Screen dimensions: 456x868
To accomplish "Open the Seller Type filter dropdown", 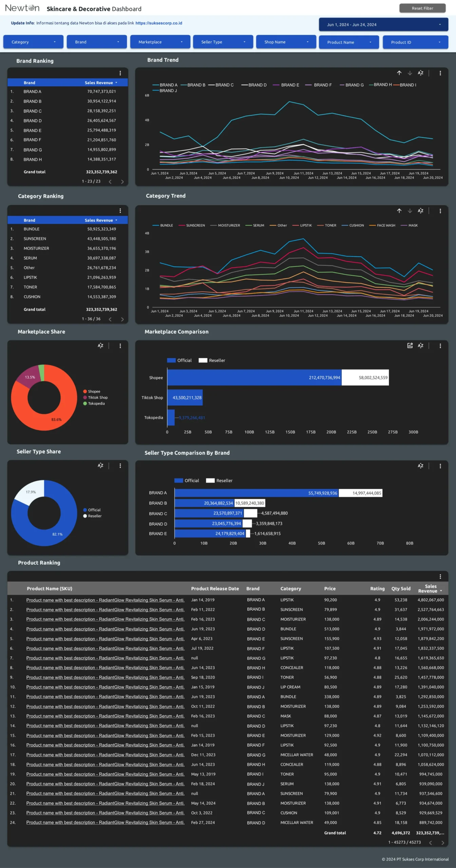I will (x=223, y=42).
